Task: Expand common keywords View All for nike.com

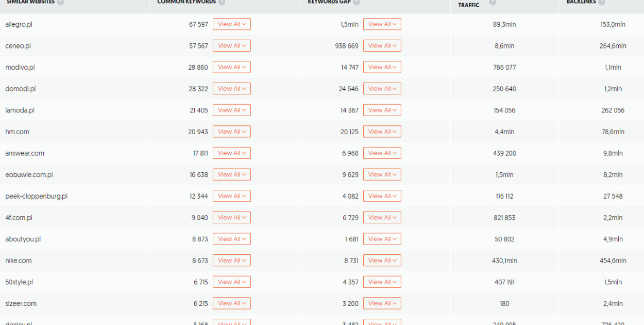Action: pyautogui.click(x=231, y=261)
